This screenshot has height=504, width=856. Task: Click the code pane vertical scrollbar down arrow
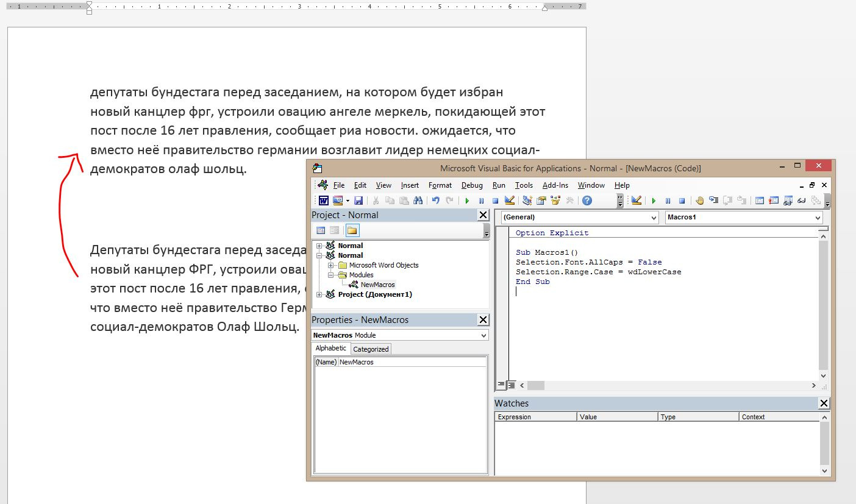[x=824, y=375]
